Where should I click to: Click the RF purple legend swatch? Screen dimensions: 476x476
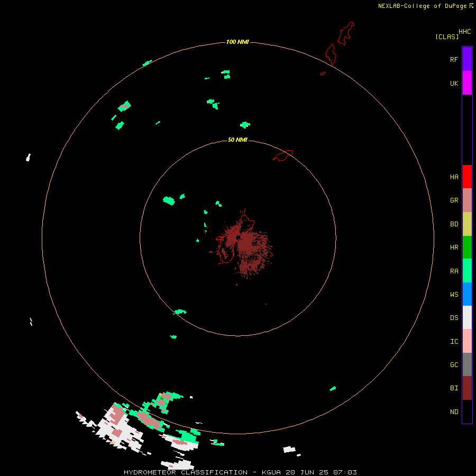click(467, 59)
